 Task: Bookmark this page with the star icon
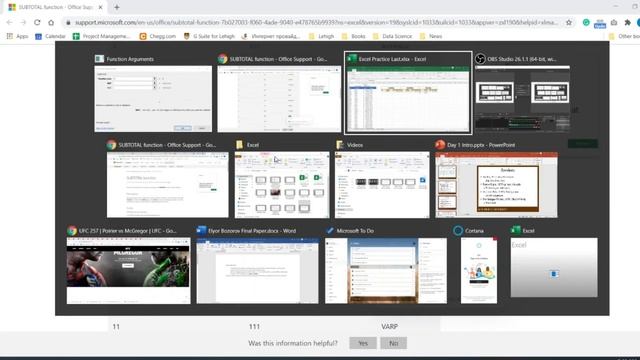pos(569,22)
